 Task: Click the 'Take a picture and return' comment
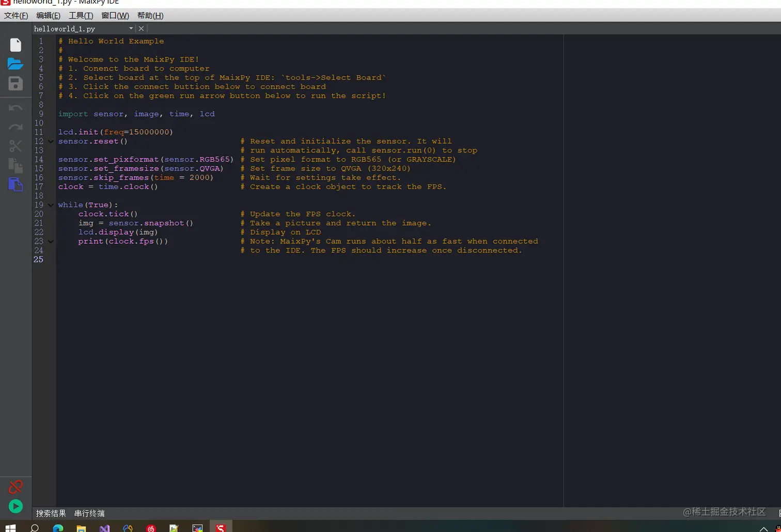(336, 223)
